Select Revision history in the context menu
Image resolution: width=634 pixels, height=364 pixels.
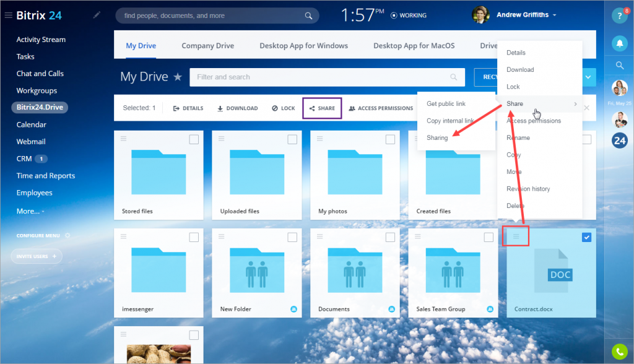(528, 189)
